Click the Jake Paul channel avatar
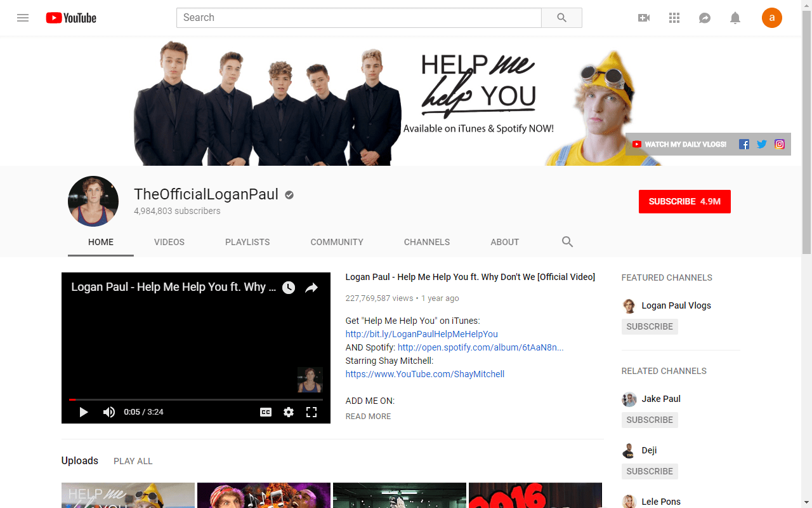Screen dimensions: 812x508 (x=629, y=399)
